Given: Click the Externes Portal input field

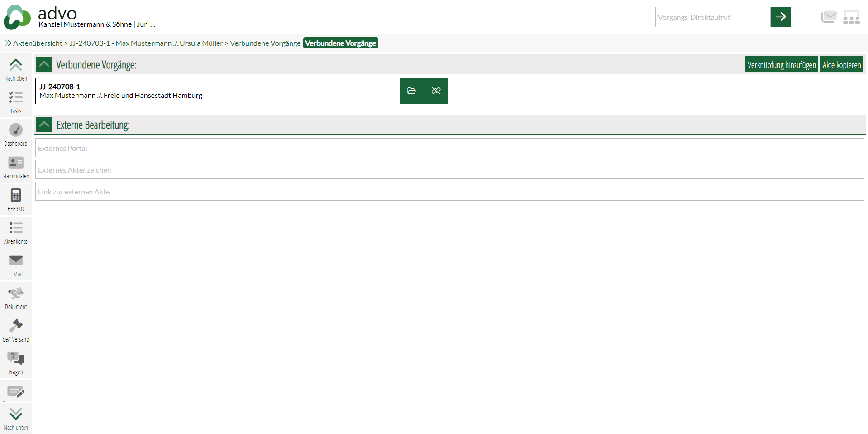Looking at the screenshot, I should point(449,148).
